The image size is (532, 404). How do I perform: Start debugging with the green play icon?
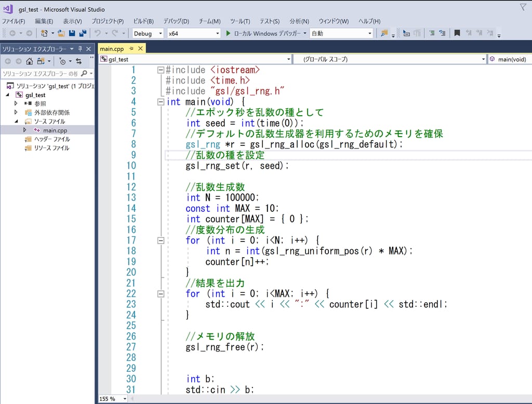pos(229,33)
